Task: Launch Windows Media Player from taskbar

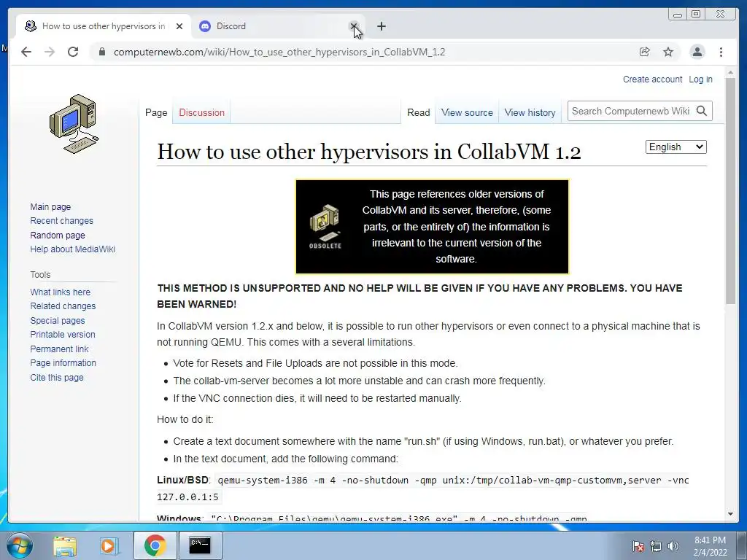Action: pos(109,545)
